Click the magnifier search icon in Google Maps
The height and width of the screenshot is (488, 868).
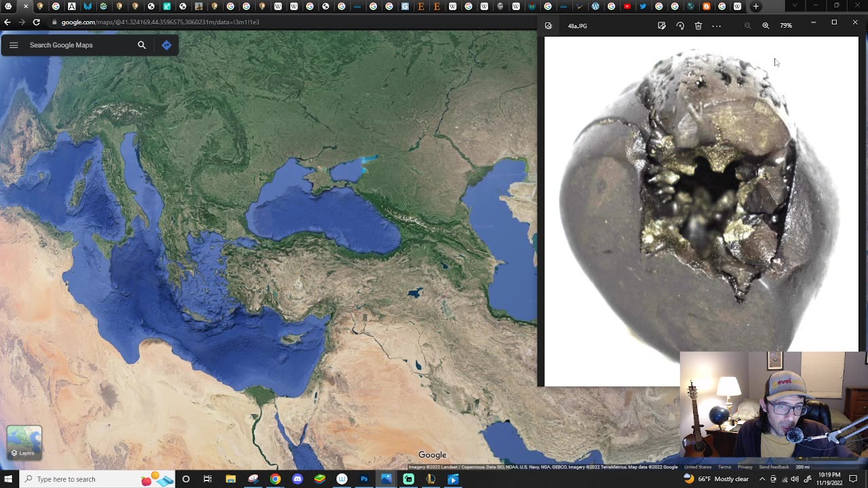pyautogui.click(x=142, y=45)
